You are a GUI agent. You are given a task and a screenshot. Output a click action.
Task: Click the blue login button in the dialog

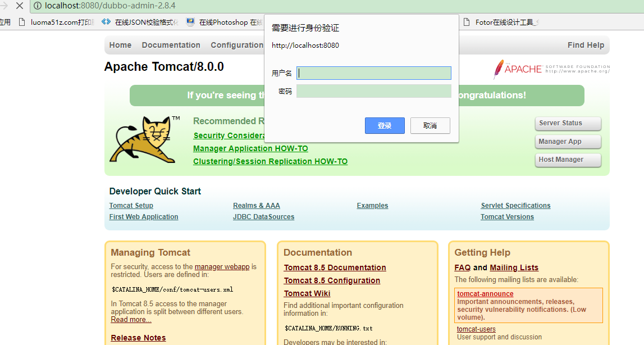point(385,125)
